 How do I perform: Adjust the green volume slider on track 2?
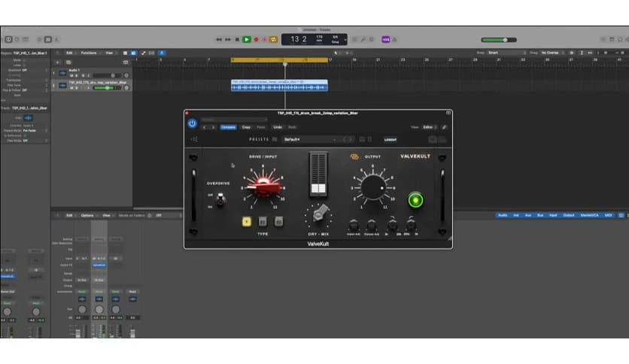click(107, 88)
